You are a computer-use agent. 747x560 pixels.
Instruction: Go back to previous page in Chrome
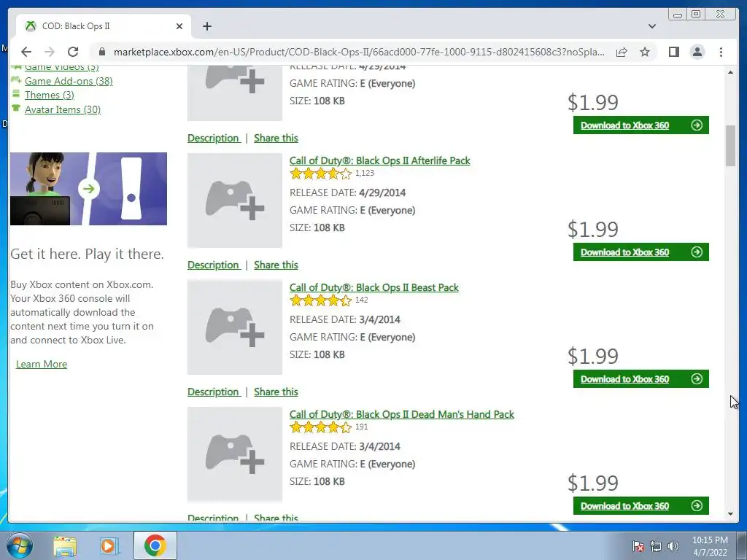26,52
